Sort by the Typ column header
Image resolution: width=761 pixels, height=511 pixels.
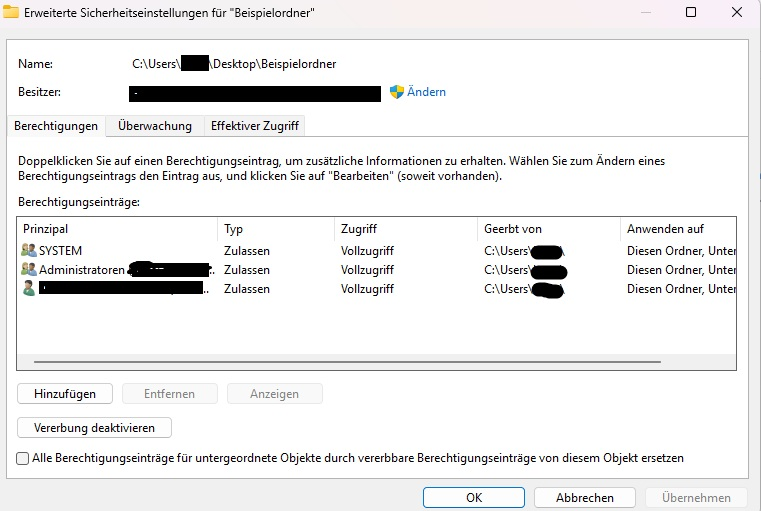(276, 229)
